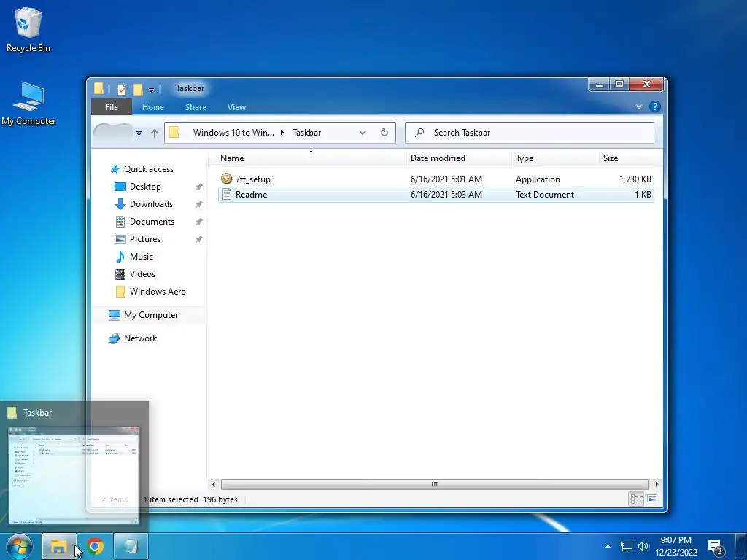This screenshot has height=560, width=747.
Task: Click pin icon next to Downloads
Action: tap(199, 204)
